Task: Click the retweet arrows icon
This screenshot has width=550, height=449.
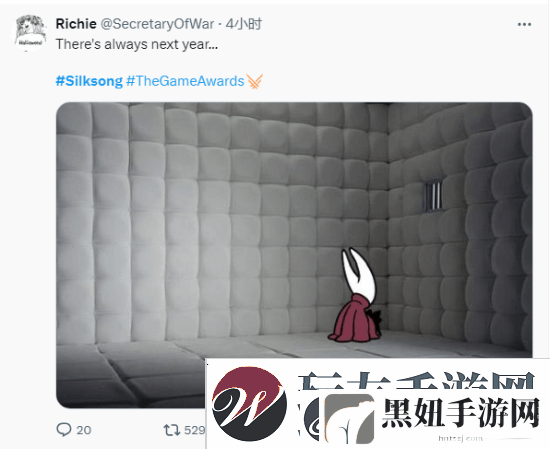Action: click(x=172, y=430)
